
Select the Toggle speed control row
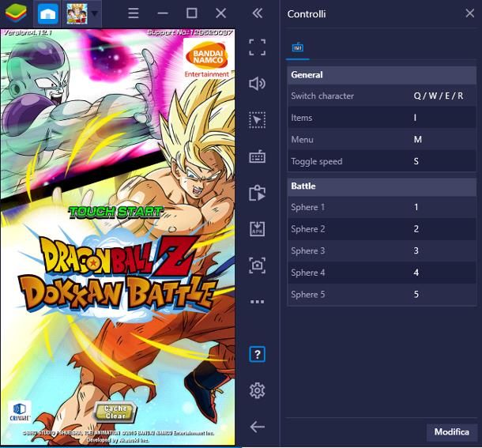tap(382, 161)
